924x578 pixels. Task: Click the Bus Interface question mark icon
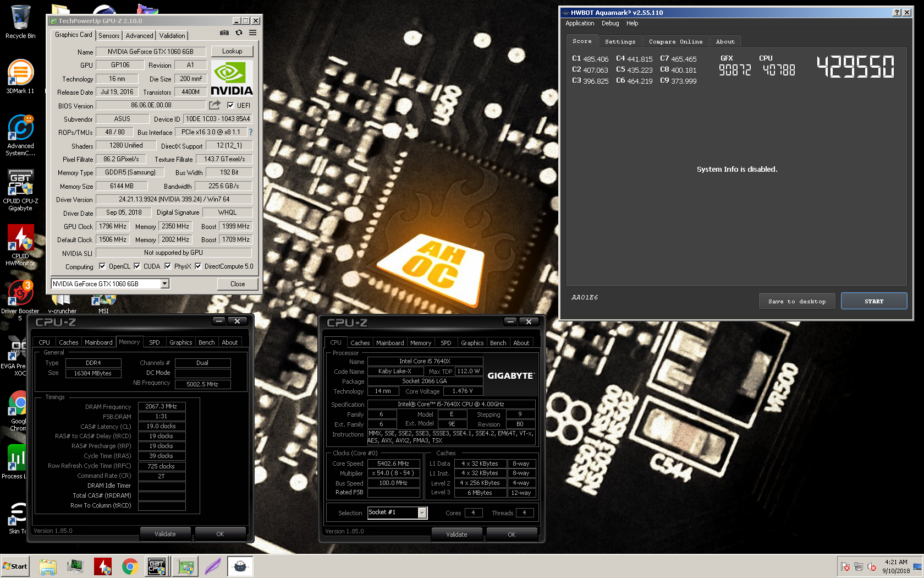tap(251, 132)
